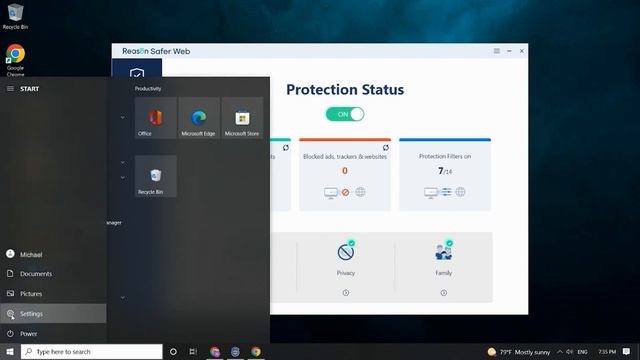This screenshot has width=640, height=360.
Task: Turn off the Protection Status ON switch
Action: click(x=345, y=114)
